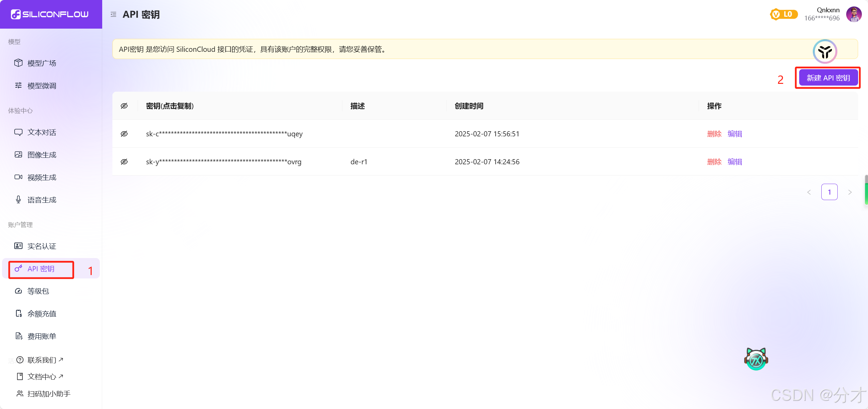
Task: Open 图像生成 in the sidebar
Action: (x=42, y=155)
